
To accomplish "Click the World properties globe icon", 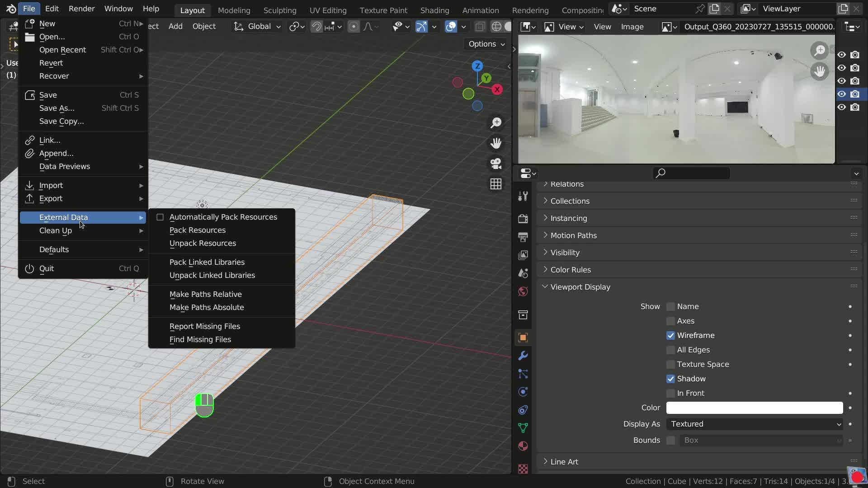I will 523,291.
